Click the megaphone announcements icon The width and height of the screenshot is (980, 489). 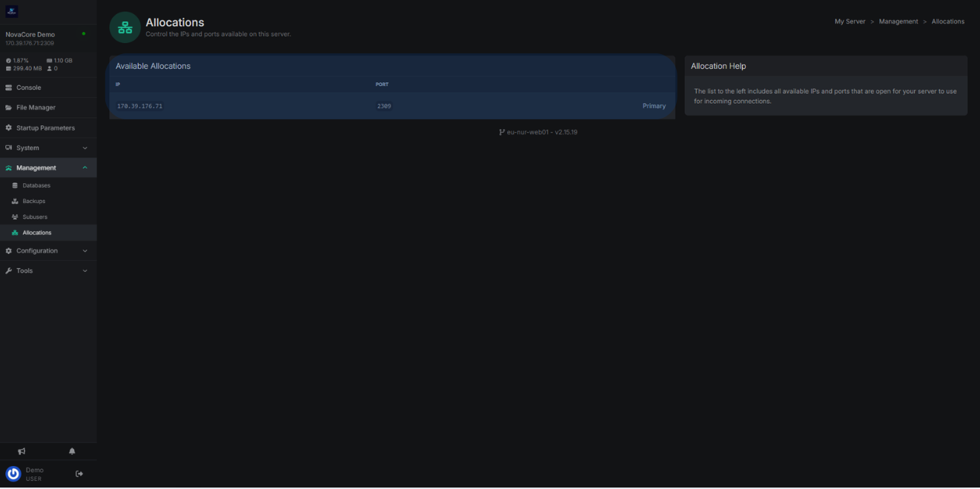click(21, 451)
